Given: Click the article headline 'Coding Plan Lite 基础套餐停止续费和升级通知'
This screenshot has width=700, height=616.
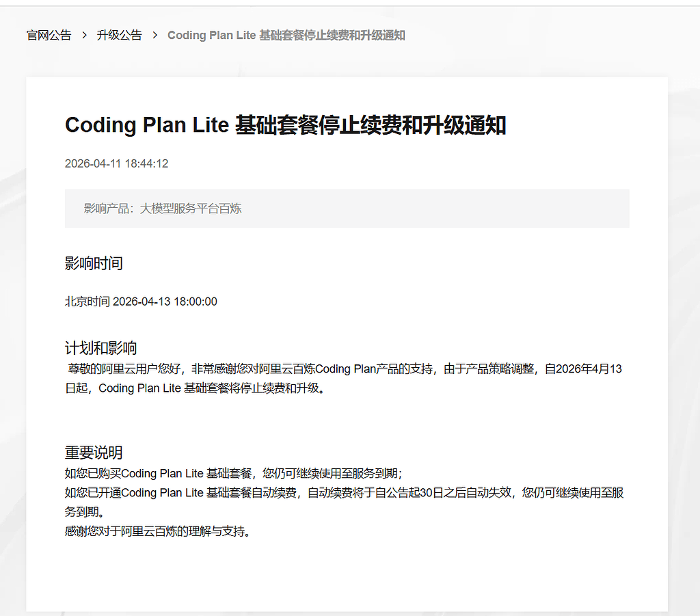Looking at the screenshot, I should 285,125.
